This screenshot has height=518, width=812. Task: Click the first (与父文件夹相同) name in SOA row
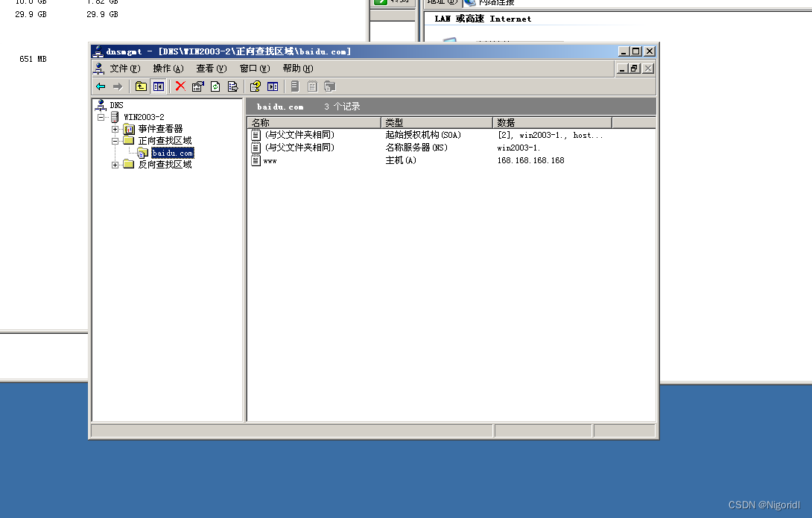(299, 135)
